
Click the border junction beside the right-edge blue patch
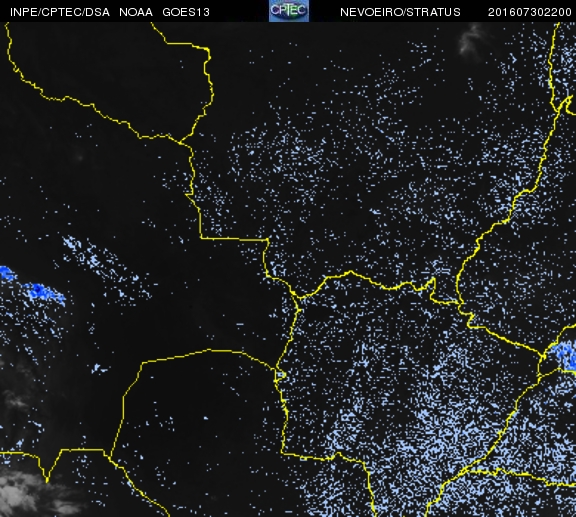543,356
